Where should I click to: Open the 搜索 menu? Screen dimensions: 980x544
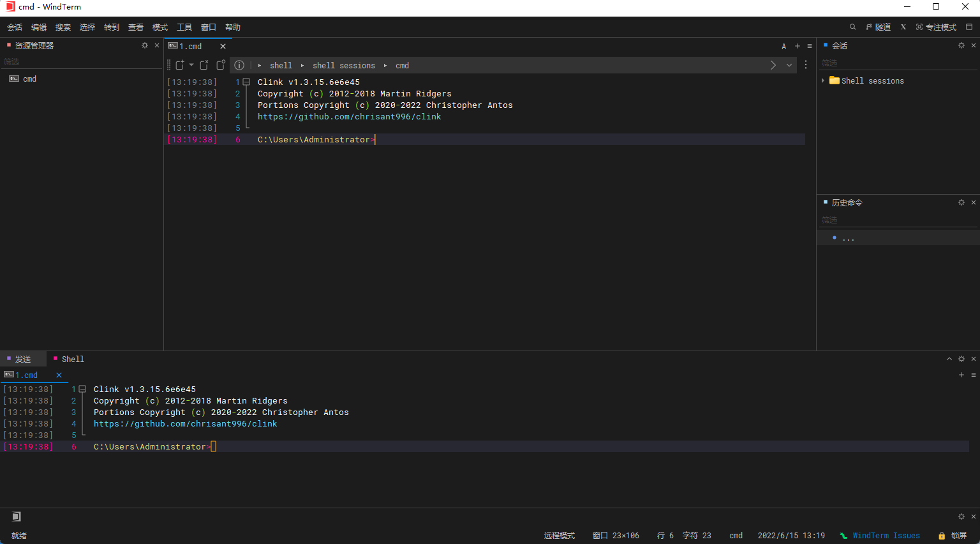(63, 27)
